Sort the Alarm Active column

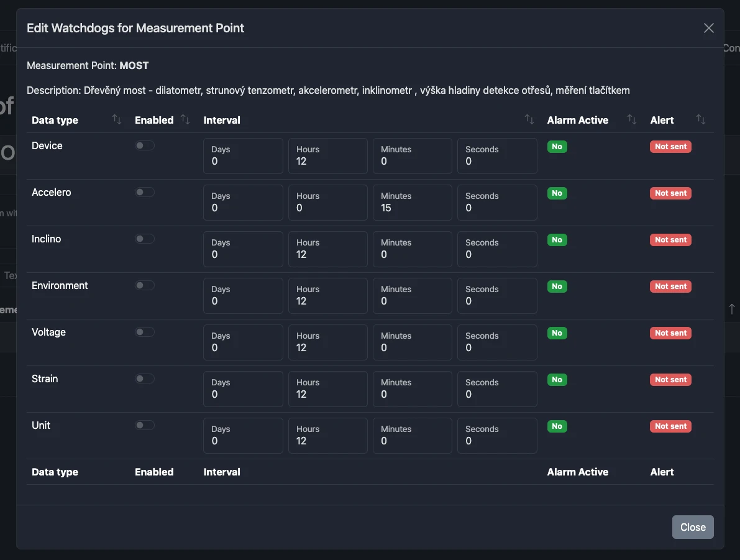coord(632,119)
